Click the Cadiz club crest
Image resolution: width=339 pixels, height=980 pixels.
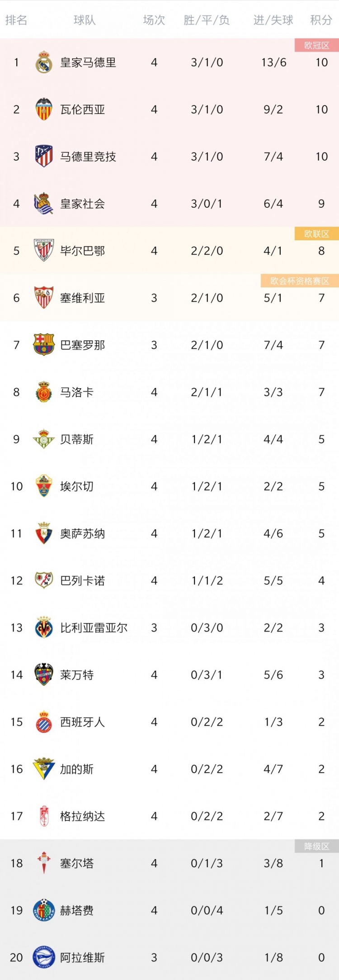click(x=44, y=769)
